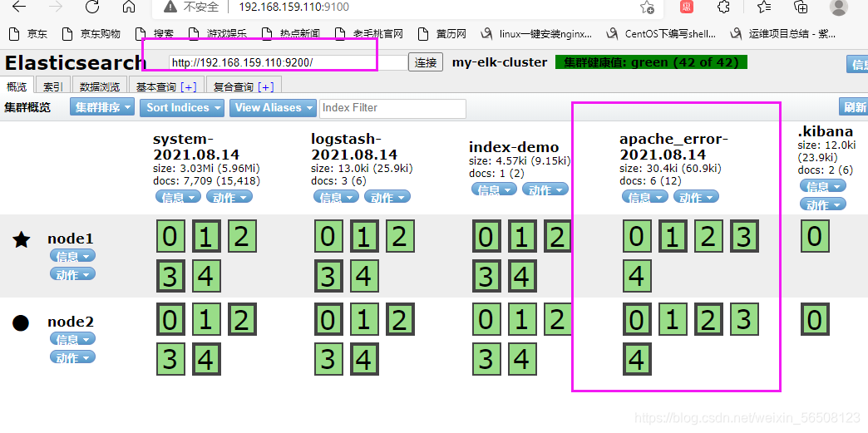Image resolution: width=868 pixels, height=433 pixels.
Task: Click the Index Filter input box
Action: pos(393,108)
